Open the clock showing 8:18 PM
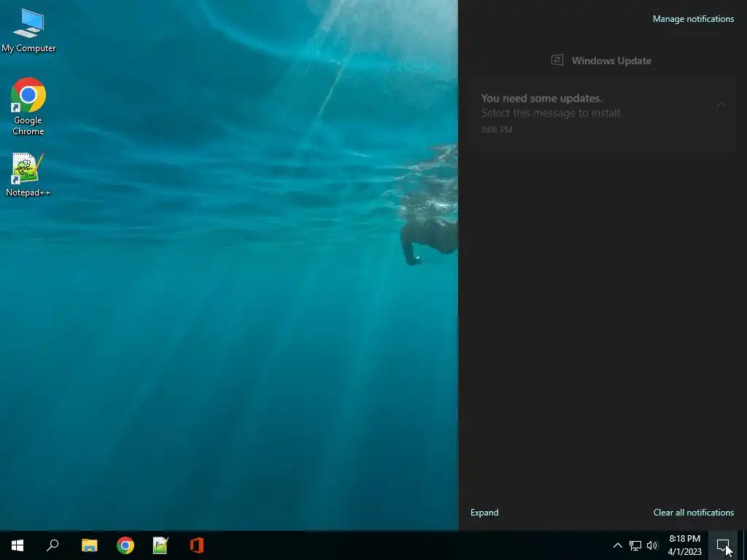The height and width of the screenshot is (560, 747). pos(684,545)
